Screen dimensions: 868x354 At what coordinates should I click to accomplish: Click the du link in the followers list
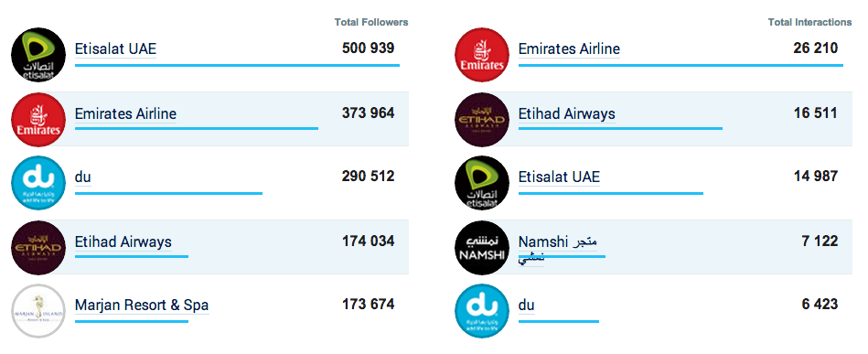83,177
